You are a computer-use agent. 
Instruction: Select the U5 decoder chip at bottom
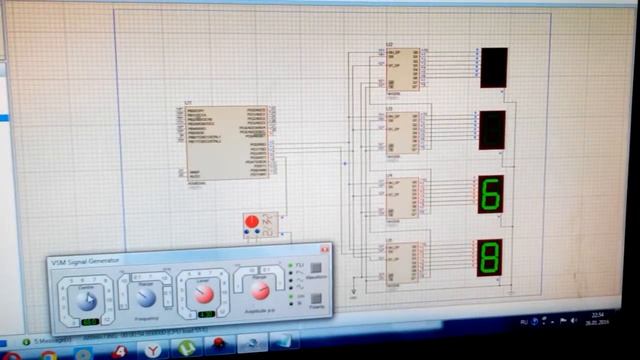(x=402, y=262)
